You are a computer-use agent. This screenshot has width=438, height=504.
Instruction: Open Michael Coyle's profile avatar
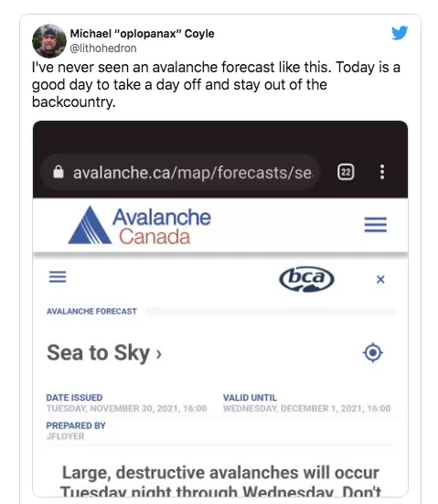pyautogui.click(x=49, y=41)
